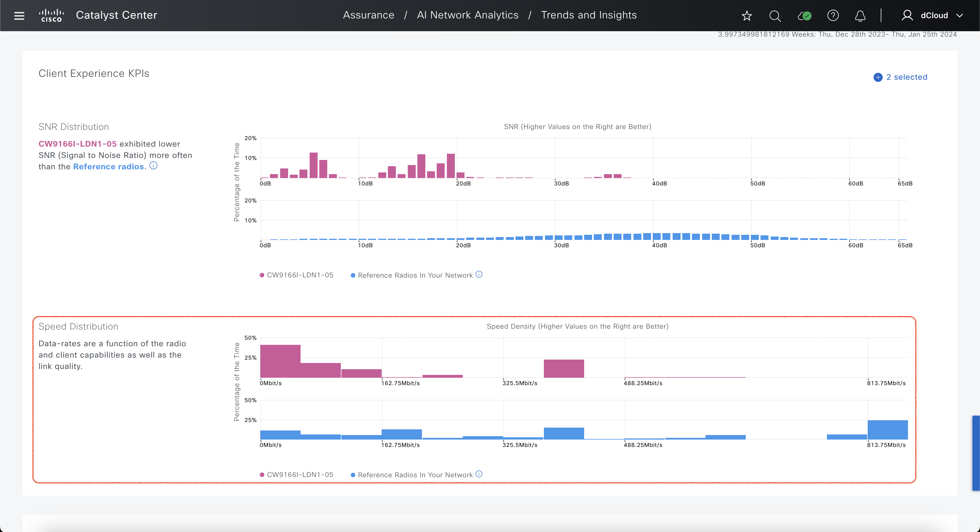Image resolution: width=980 pixels, height=532 pixels.
Task: Click the tallest pink bar in Speed Density chart
Action: pyautogui.click(x=280, y=361)
